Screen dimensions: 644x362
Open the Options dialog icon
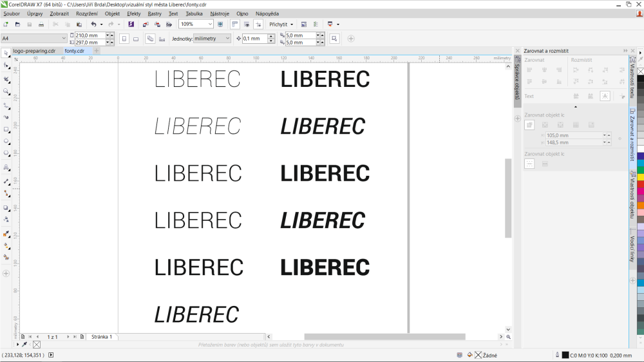316,24
